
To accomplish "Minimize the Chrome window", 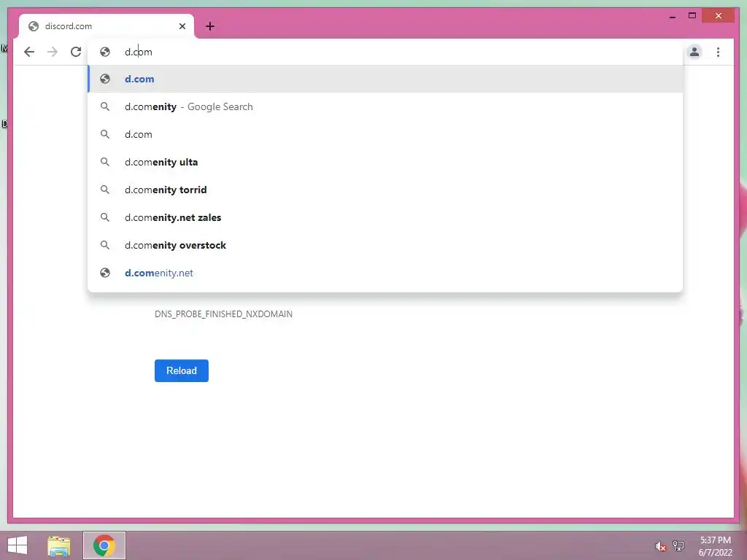I will coord(672,16).
